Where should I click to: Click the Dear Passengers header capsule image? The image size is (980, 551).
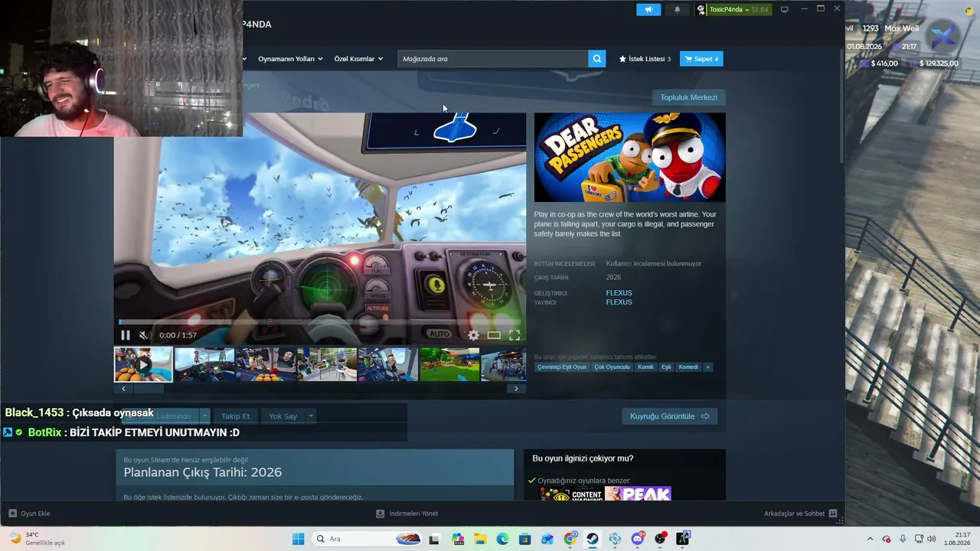(x=630, y=158)
